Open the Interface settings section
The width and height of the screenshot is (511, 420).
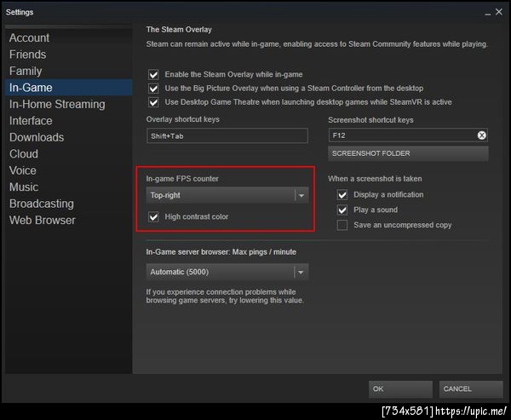[x=31, y=121]
